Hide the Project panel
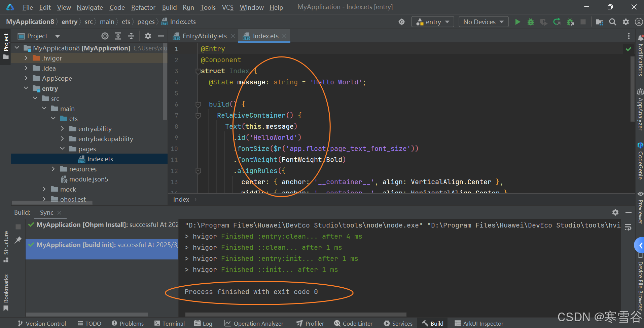Viewport: 644px width, 328px height. (x=161, y=36)
